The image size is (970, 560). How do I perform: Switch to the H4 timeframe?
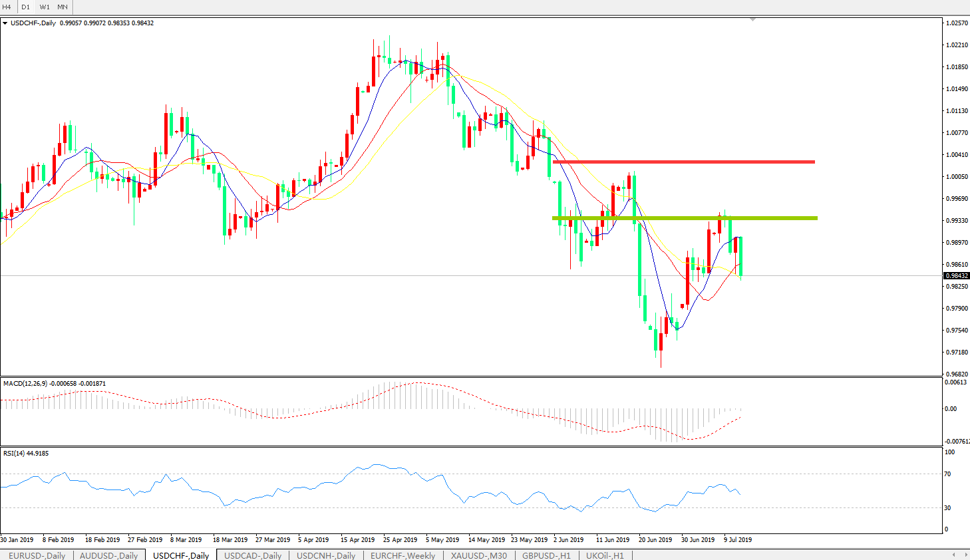click(x=7, y=7)
